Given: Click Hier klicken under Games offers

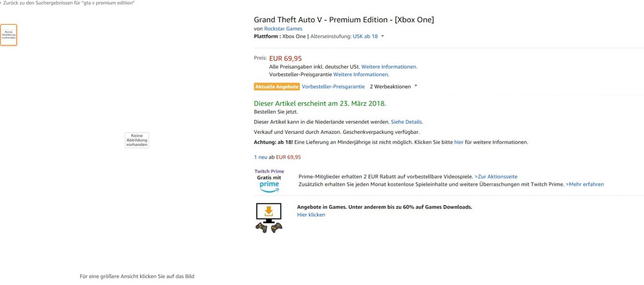Looking at the screenshot, I should tap(311, 215).
